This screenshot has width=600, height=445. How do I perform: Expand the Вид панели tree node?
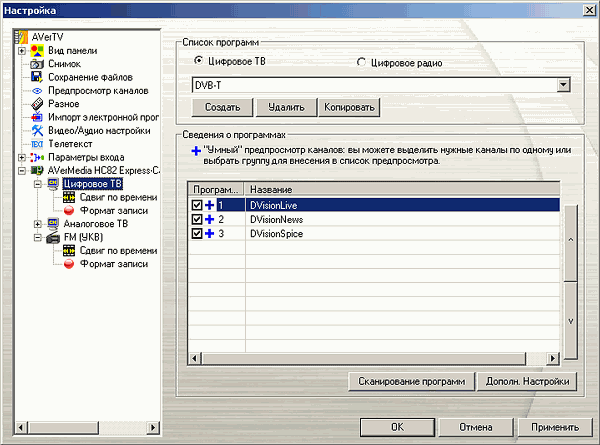[x=21, y=49]
